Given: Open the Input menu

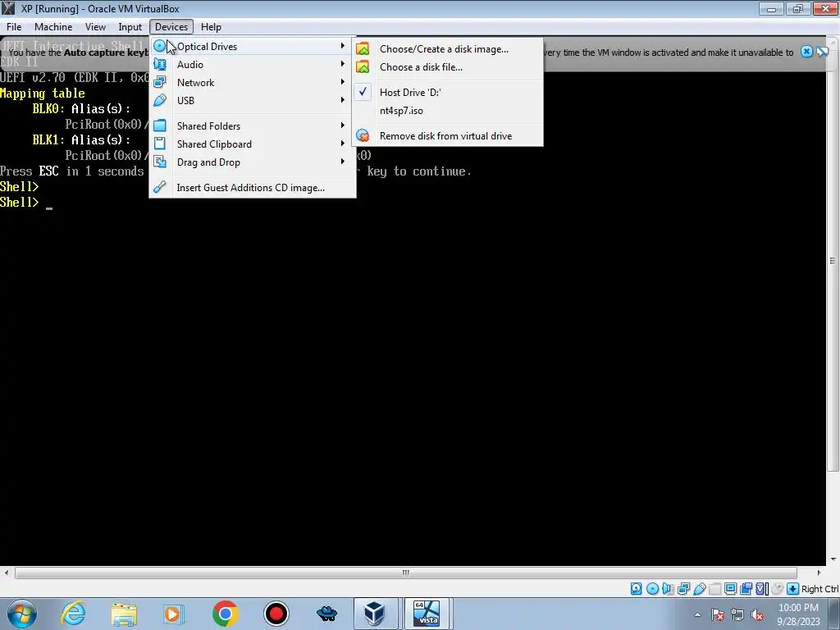Looking at the screenshot, I should tap(130, 27).
